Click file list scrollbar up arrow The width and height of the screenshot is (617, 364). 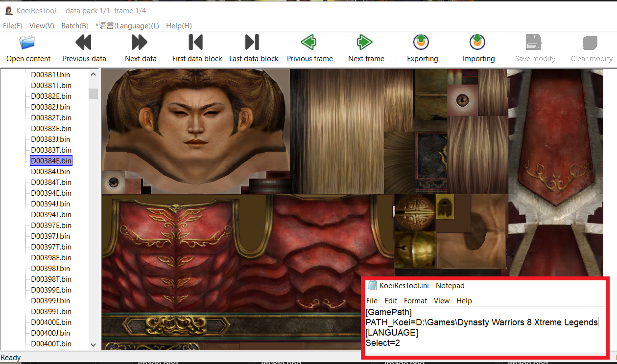click(x=93, y=74)
